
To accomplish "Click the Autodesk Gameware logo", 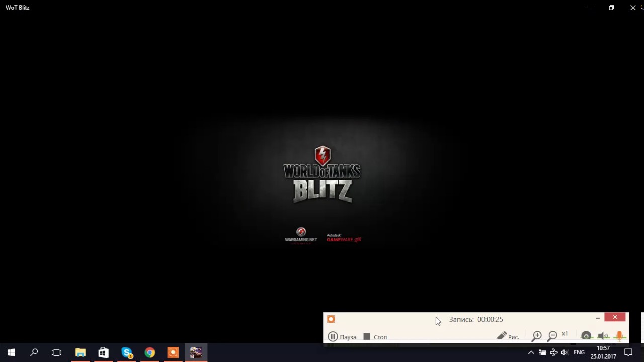I will pyautogui.click(x=344, y=238).
